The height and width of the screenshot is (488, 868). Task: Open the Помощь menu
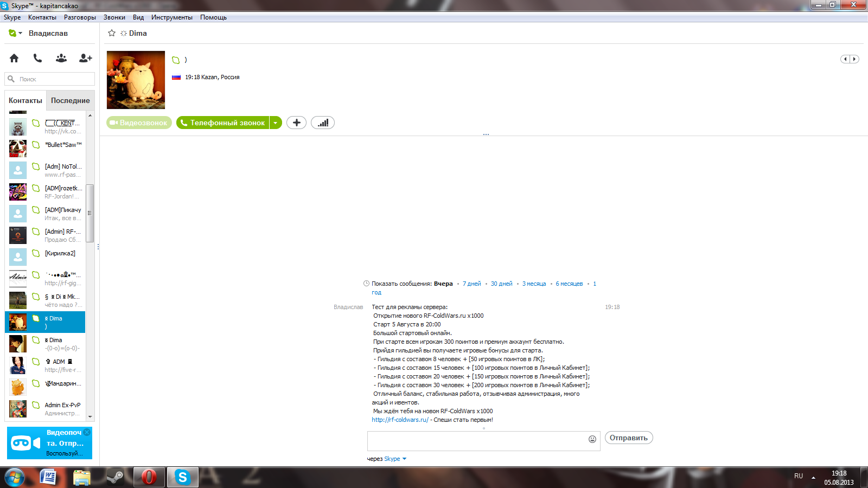(213, 17)
